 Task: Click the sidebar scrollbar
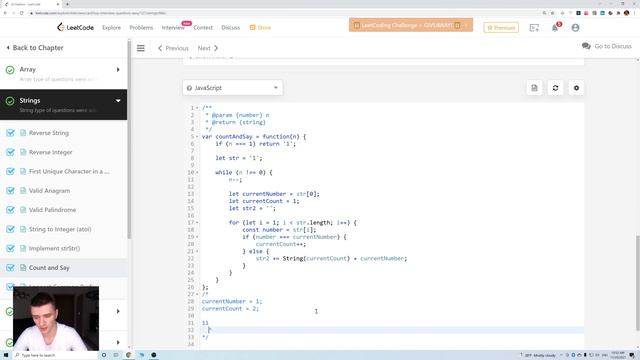point(129,139)
